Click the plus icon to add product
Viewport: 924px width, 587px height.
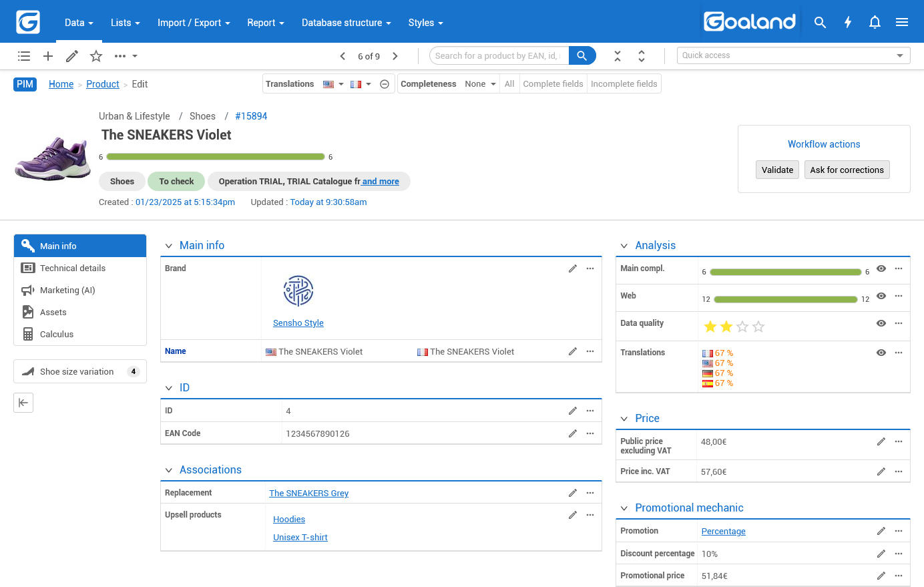coord(48,56)
